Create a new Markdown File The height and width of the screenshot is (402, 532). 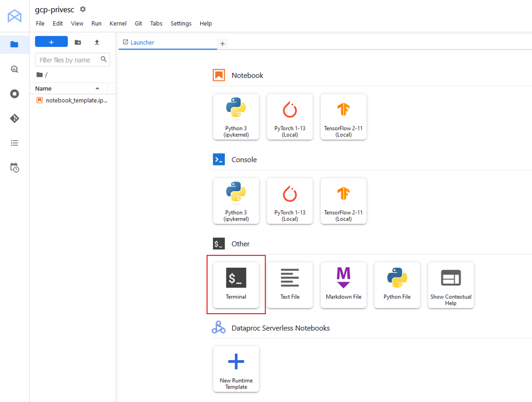pyautogui.click(x=343, y=285)
